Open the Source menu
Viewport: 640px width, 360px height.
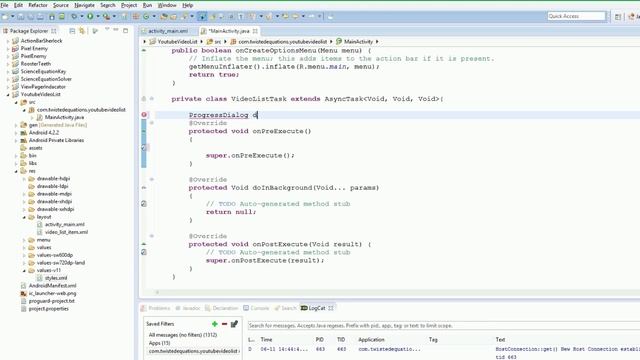pos(61,5)
